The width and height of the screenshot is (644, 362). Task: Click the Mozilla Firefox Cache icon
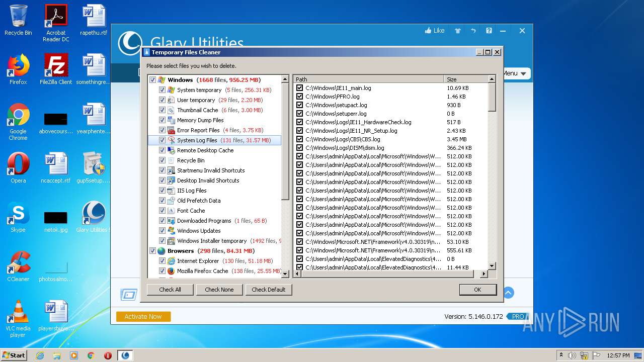tap(171, 271)
